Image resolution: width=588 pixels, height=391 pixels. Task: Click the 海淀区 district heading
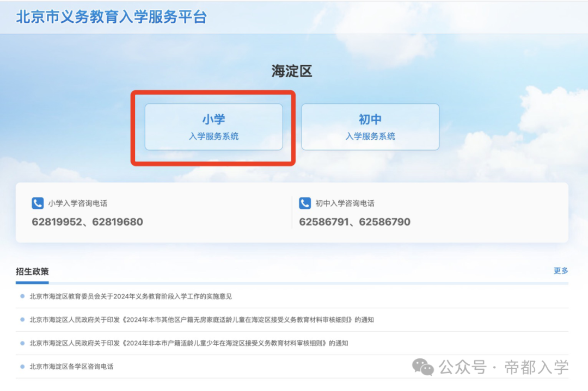(292, 71)
